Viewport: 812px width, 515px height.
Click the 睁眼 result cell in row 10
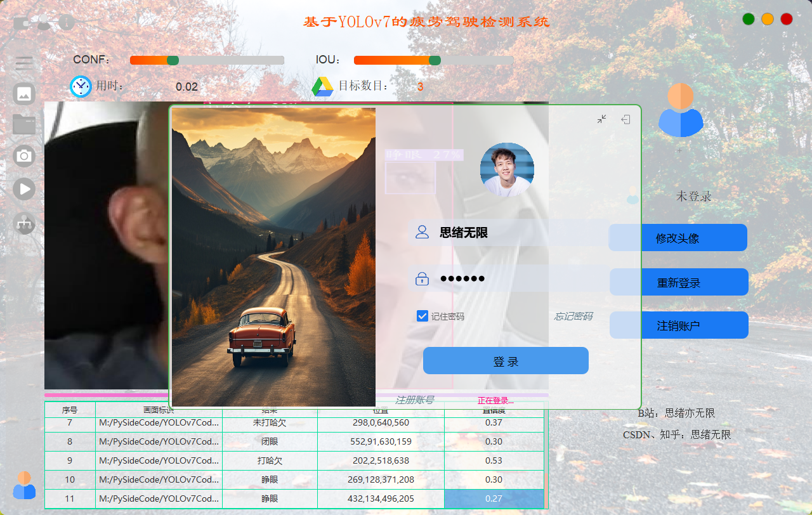(270, 479)
